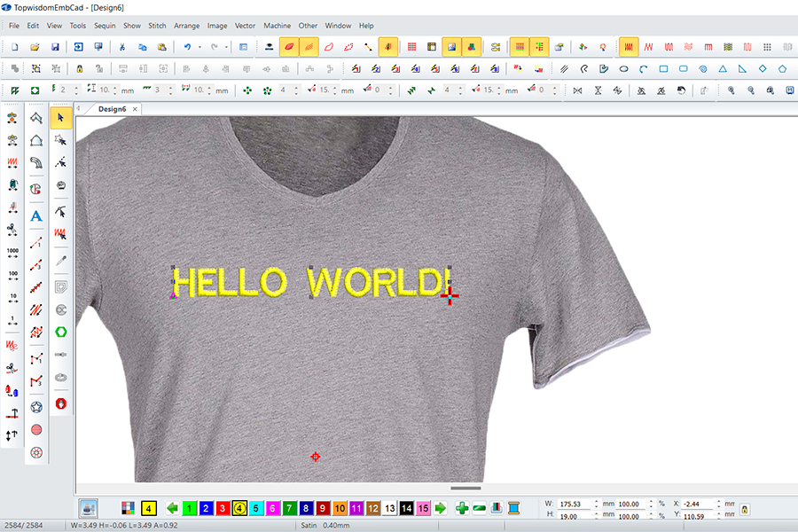The image size is (798, 532).
Task: Click the Open folder icon
Action: pyautogui.click(x=35, y=46)
